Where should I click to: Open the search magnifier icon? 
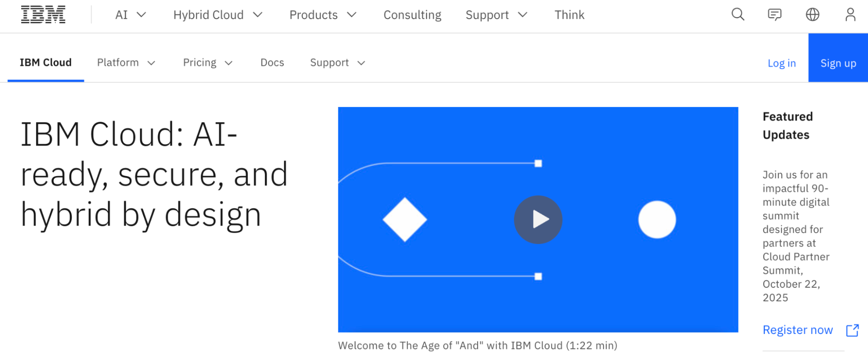point(738,15)
